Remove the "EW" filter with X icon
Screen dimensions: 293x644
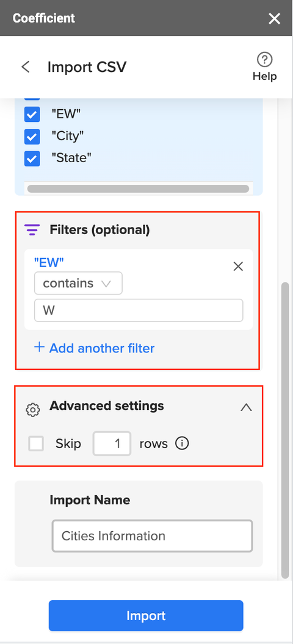(x=238, y=267)
